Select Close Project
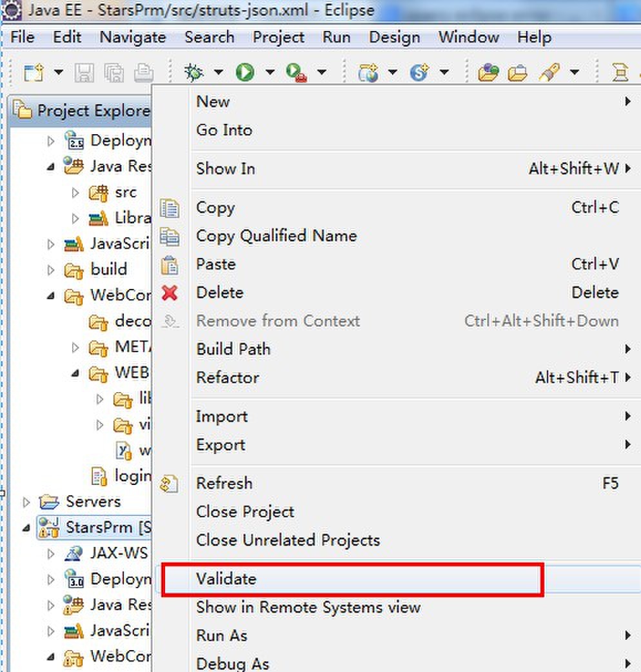Viewport: 641px width, 672px height. (x=396, y=512)
